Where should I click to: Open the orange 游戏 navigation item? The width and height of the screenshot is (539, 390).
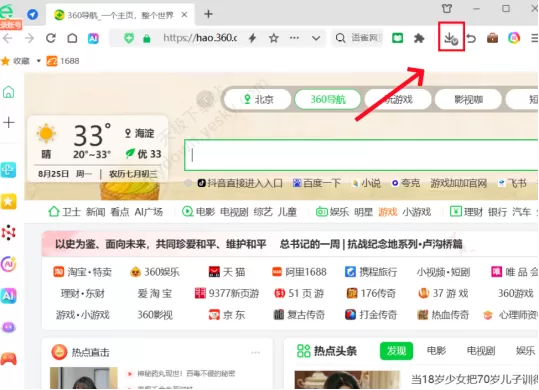click(x=388, y=212)
